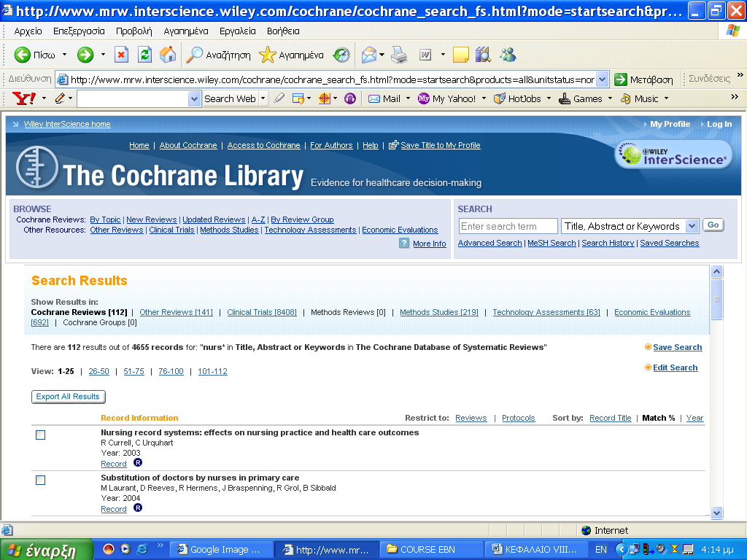Expand the Search Web dropdown arrow
Image resolution: width=747 pixels, height=560 pixels.
(263, 98)
